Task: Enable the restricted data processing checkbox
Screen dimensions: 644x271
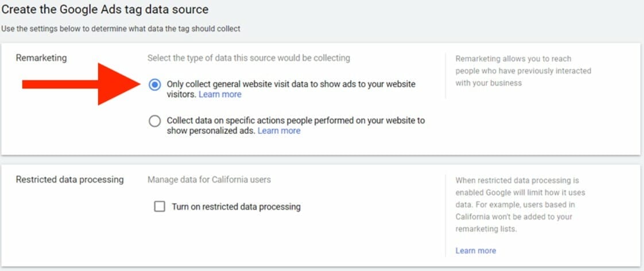Action: pos(160,207)
